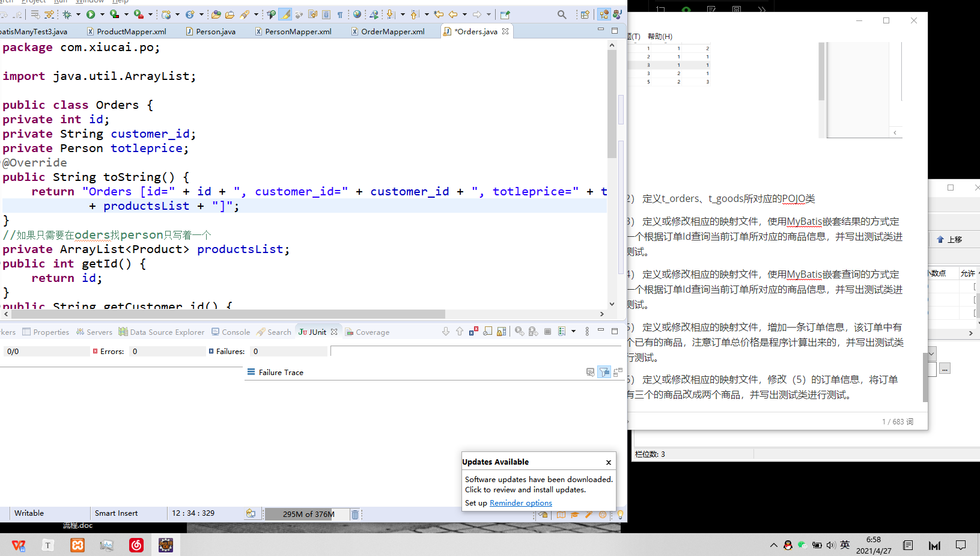
Task: Open the Run configurations dropdown arrow
Action: coord(102,14)
